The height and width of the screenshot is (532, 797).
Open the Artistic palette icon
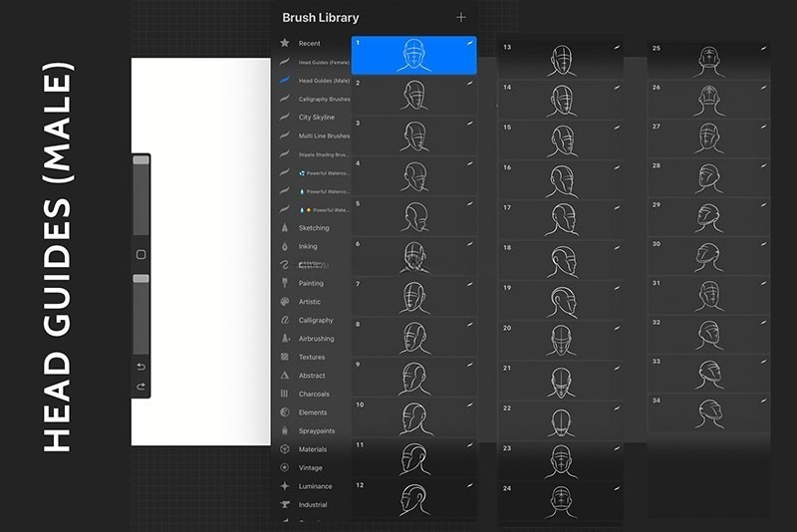285,302
